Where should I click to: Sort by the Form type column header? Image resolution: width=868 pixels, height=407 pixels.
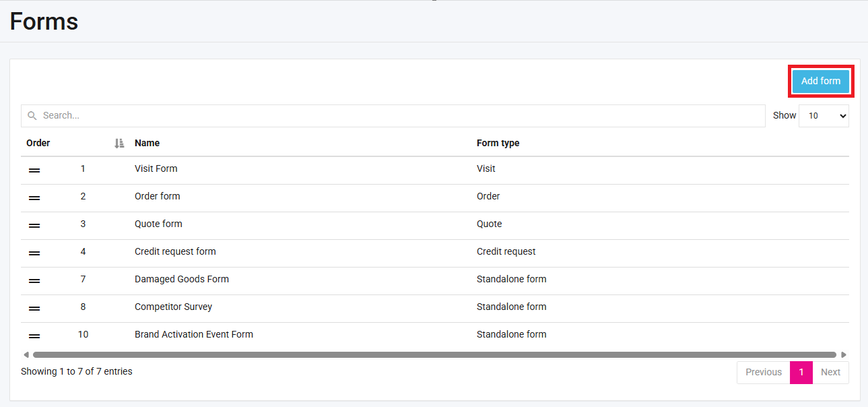pos(498,143)
